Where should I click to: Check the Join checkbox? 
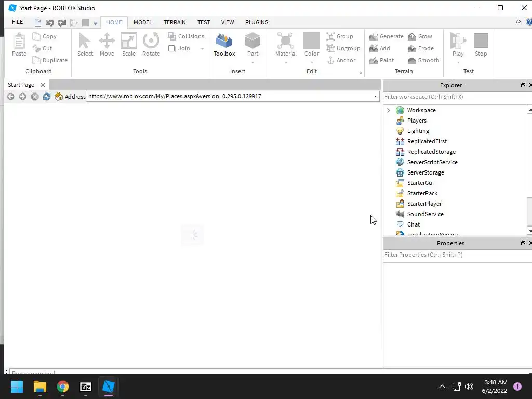[171, 48]
